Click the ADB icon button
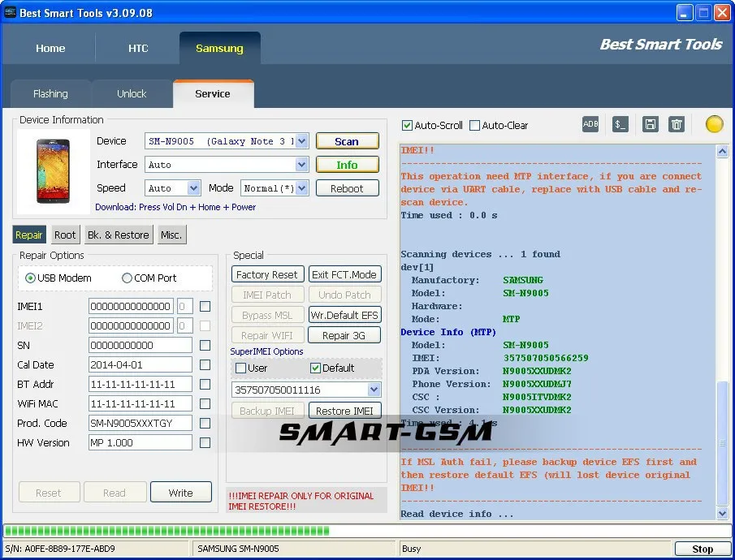Image resolution: width=735 pixels, height=560 pixels. pyautogui.click(x=590, y=124)
